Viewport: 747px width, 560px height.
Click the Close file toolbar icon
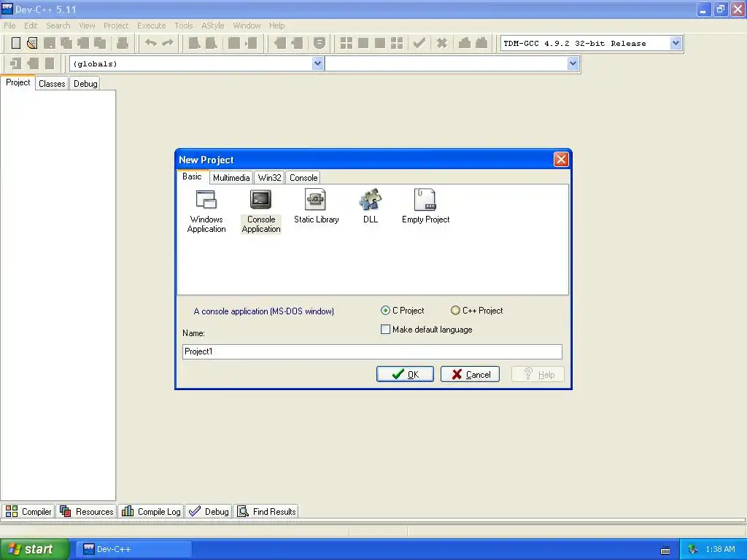click(x=83, y=43)
